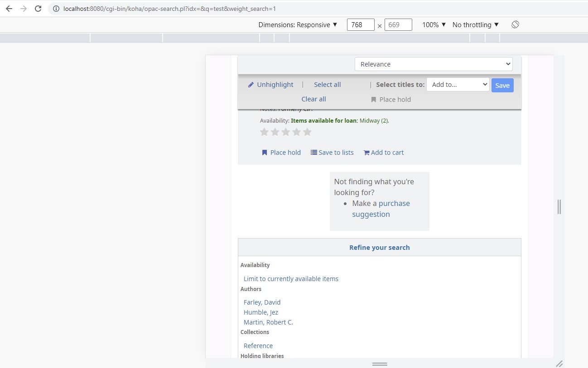Click the viewport right-edge resize handle
This screenshot has height=368, width=588.
559,207
